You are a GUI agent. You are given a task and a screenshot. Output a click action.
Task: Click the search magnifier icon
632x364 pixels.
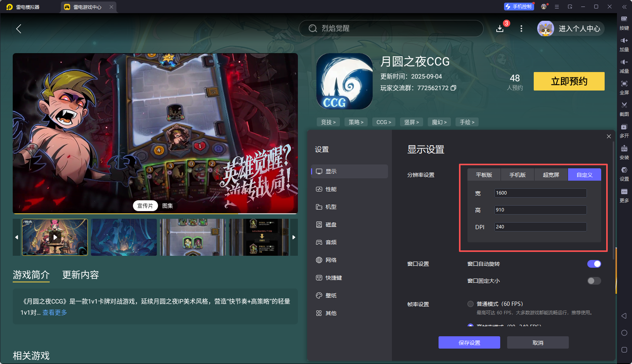(x=313, y=29)
